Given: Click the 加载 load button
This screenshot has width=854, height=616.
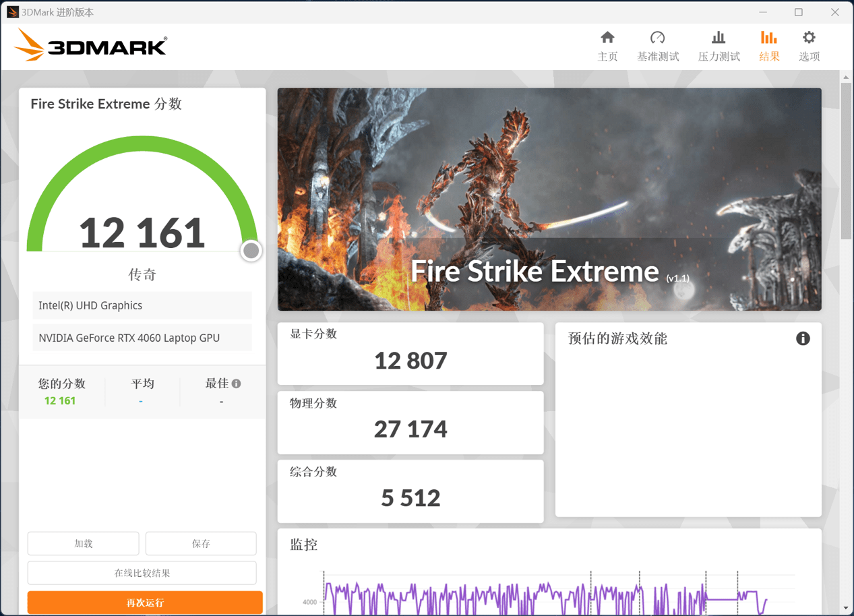Looking at the screenshot, I should [84, 543].
